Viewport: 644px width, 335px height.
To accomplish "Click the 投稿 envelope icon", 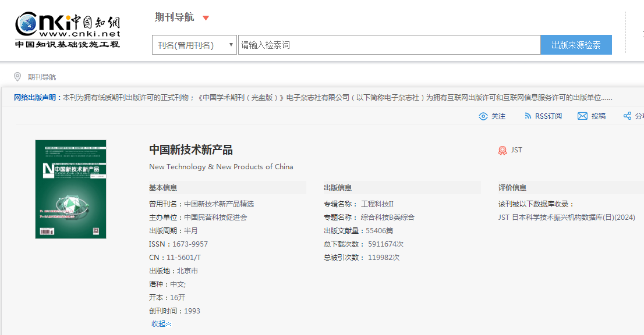I will click(x=582, y=116).
